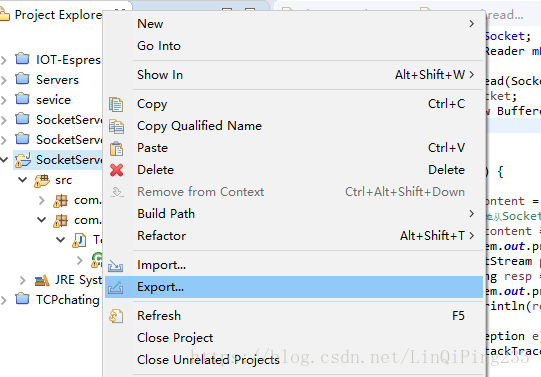Click the Copy icon in menu
The width and height of the screenshot is (541, 377).
tap(116, 104)
